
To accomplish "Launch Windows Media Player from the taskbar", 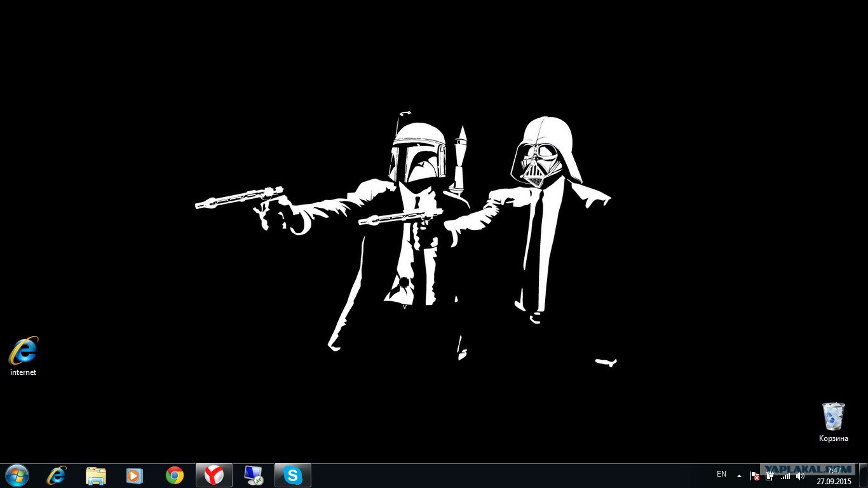I will tap(135, 475).
